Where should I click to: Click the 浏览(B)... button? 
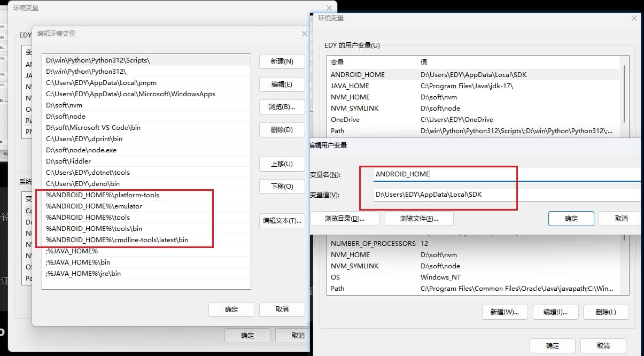(x=282, y=107)
